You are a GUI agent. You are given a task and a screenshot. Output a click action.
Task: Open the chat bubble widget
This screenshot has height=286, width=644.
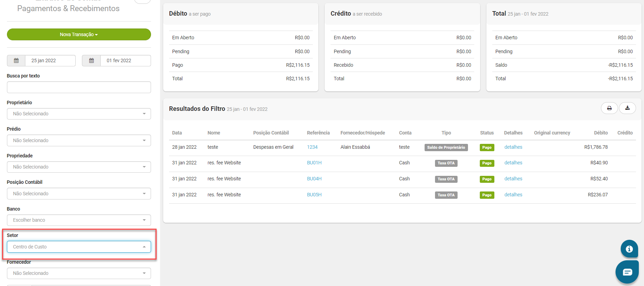point(627,272)
